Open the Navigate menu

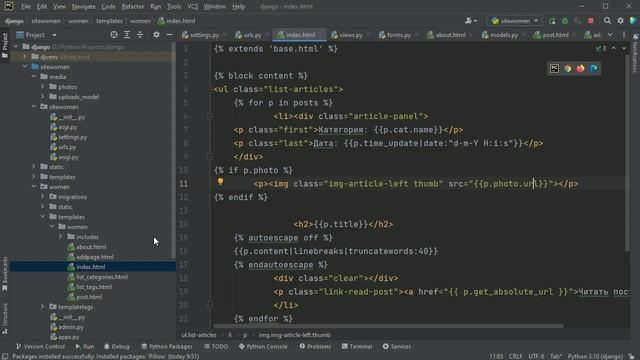pos(83,7)
